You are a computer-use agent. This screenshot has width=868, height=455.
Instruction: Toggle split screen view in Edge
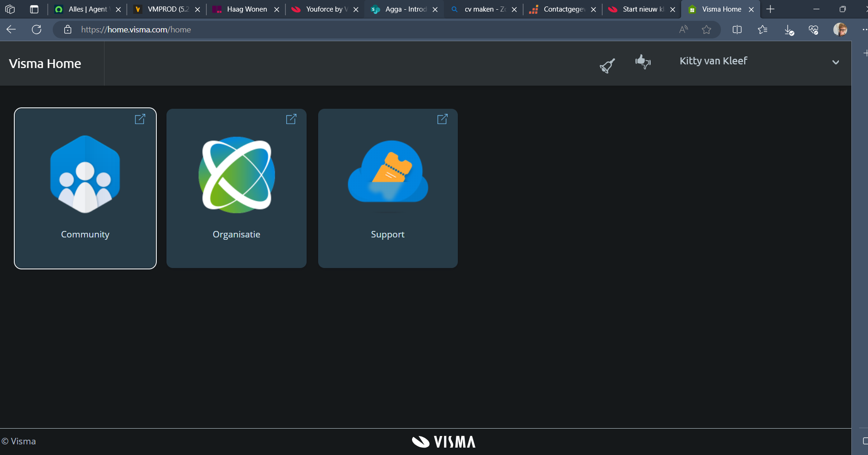click(x=737, y=30)
